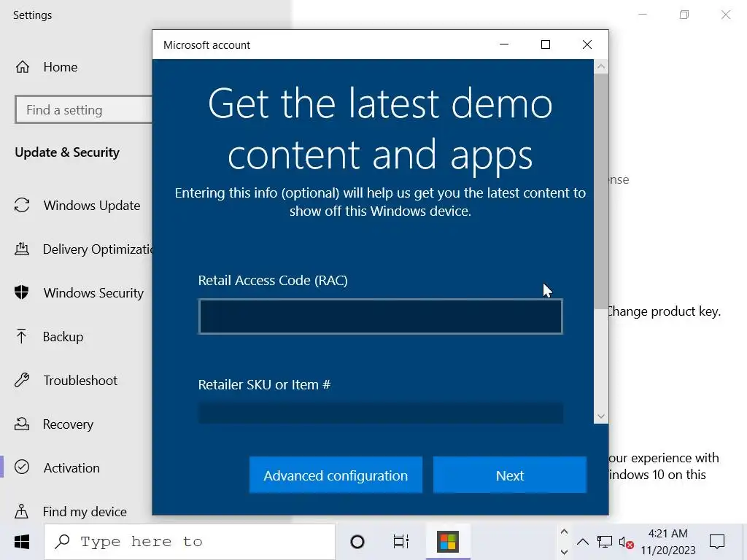
Task: Click the muted volume tray icon
Action: [x=626, y=542]
